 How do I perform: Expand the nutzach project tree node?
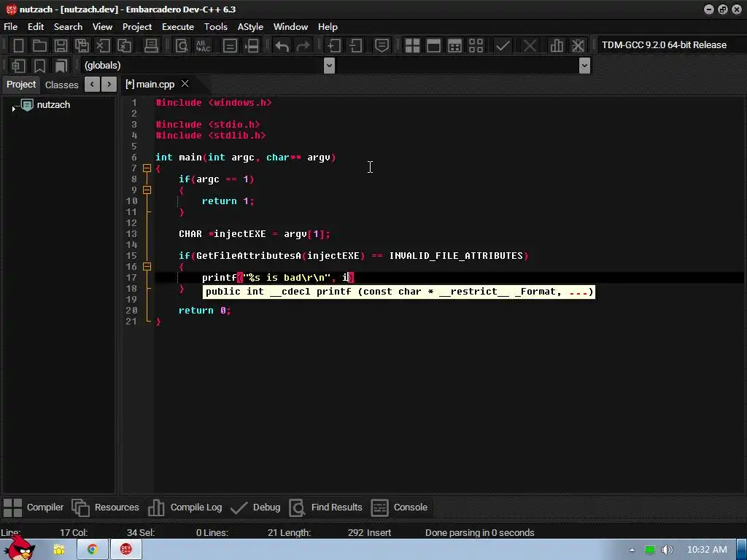click(x=13, y=109)
